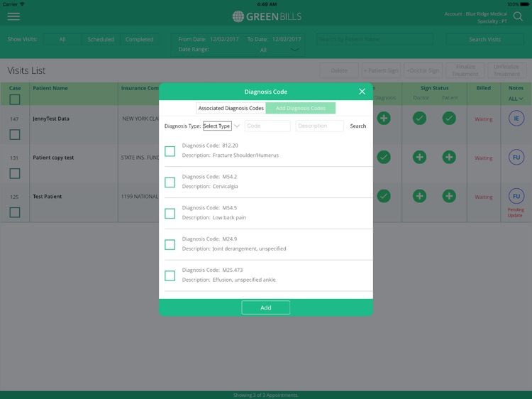Click diagnosis checkmark for case 131

(384, 157)
